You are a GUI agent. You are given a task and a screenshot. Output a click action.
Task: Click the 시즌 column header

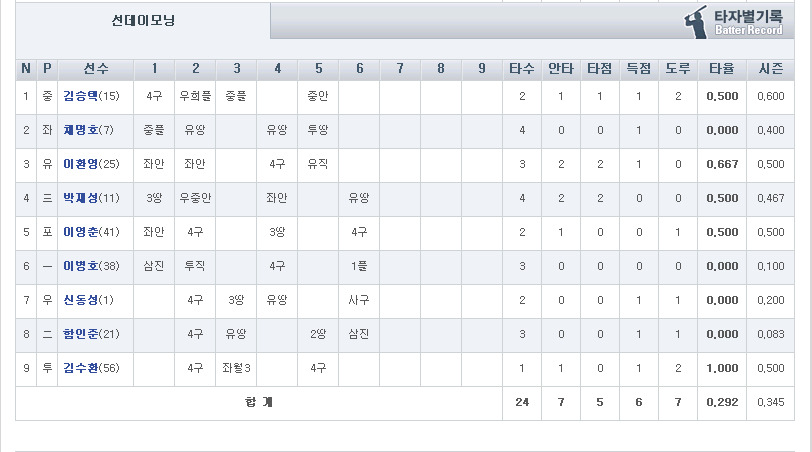pos(771,69)
